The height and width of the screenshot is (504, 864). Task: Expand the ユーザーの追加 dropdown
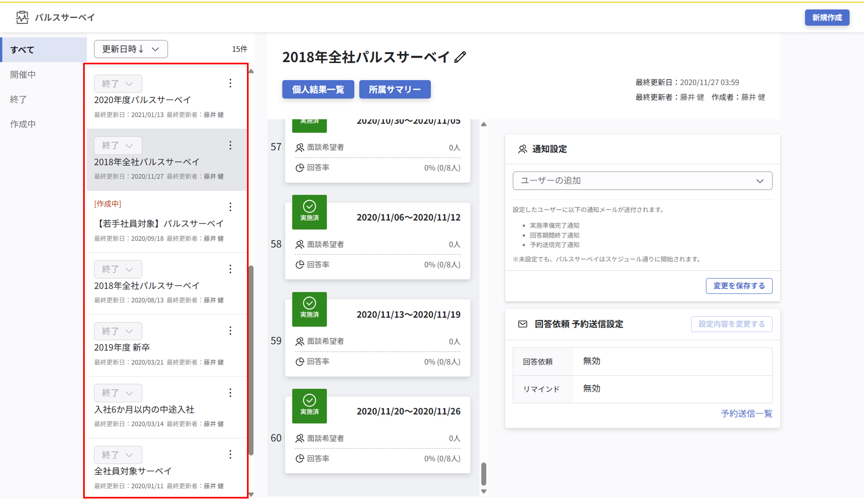tap(642, 181)
